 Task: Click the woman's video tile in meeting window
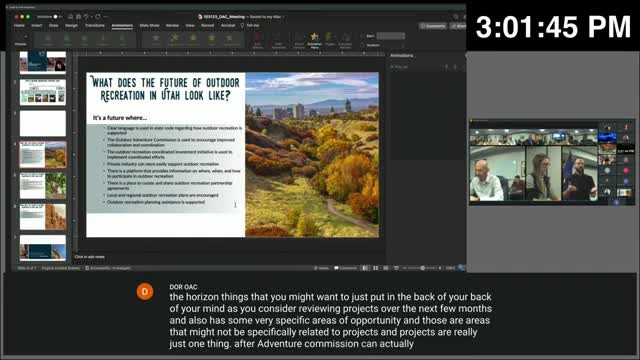[543, 174]
